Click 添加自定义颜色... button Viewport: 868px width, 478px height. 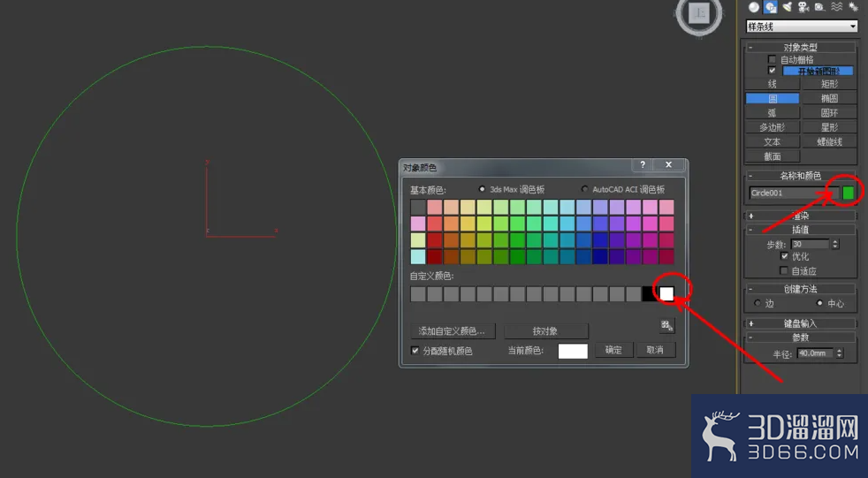click(453, 330)
